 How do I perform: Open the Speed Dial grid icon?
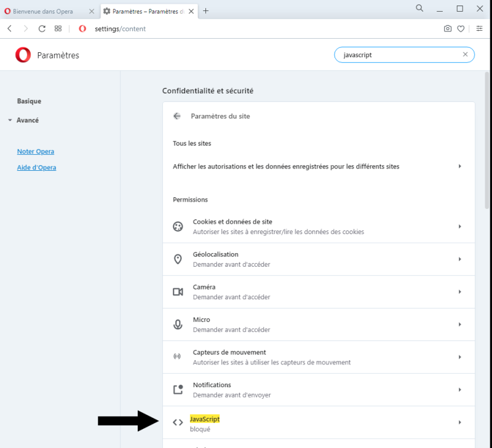[x=58, y=28]
